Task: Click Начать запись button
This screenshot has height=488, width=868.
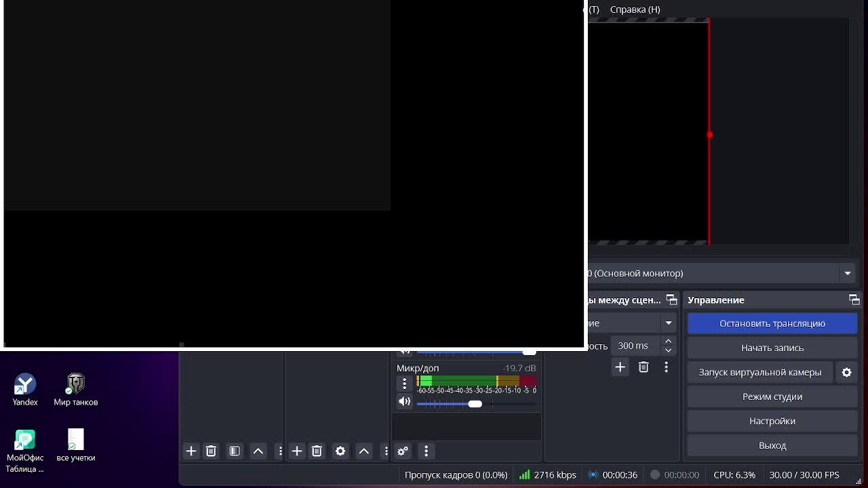Action: coord(772,348)
